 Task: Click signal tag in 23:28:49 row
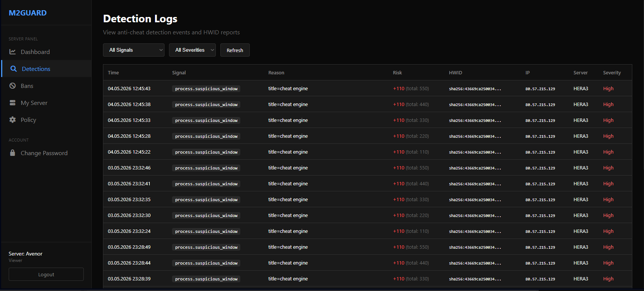[206, 247]
